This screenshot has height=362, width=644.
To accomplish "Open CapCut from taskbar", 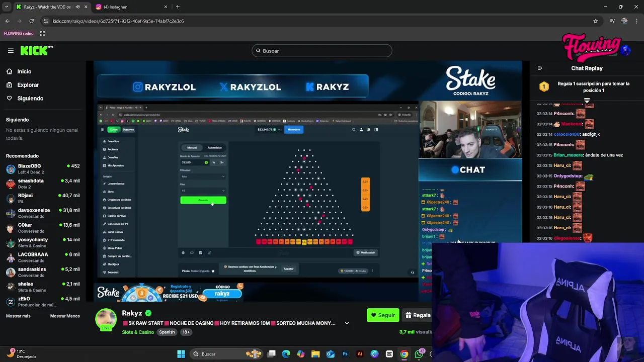I will click(x=389, y=354).
